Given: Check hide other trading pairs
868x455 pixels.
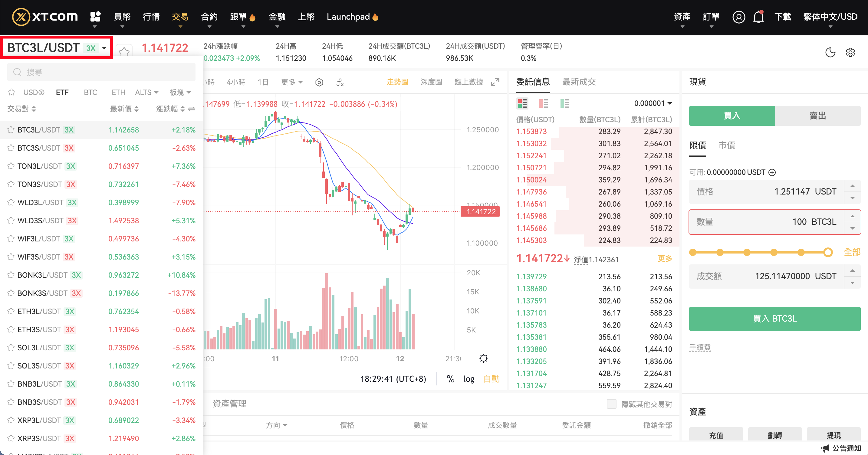Looking at the screenshot, I should (611, 404).
